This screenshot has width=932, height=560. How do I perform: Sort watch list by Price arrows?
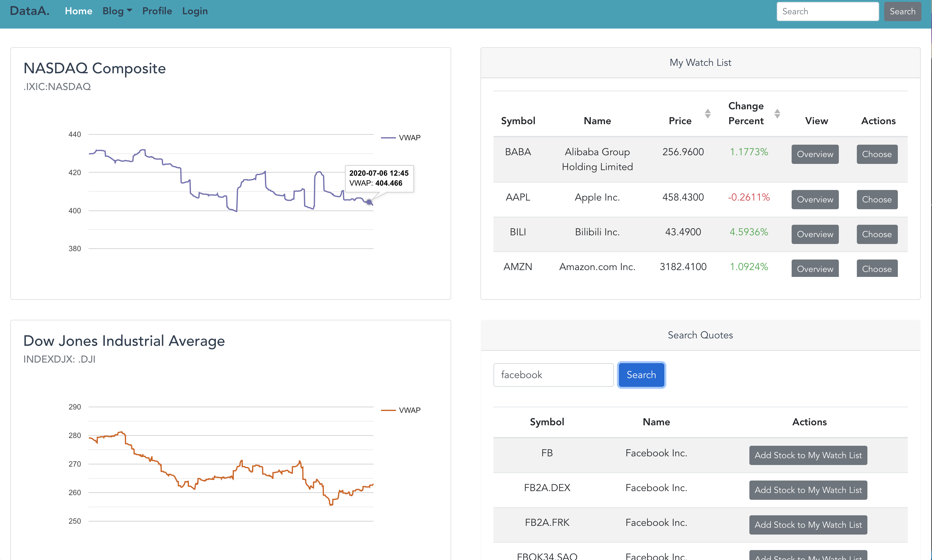(708, 114)
